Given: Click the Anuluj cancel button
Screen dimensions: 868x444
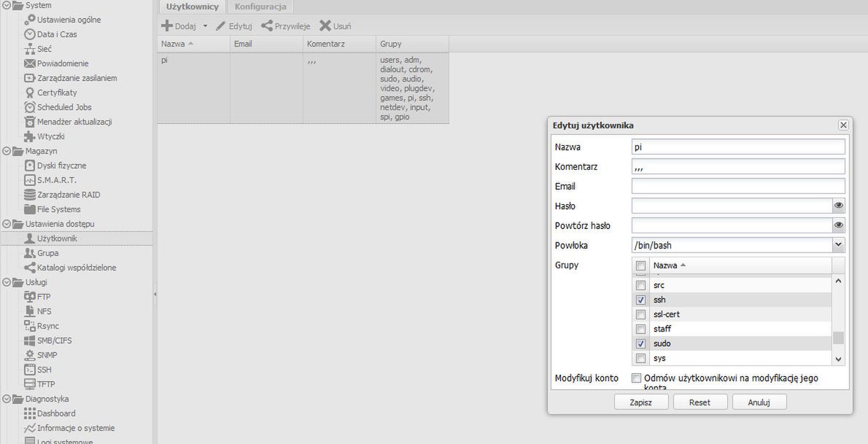Looking at the screenshot, I should (x=759, y=402).
